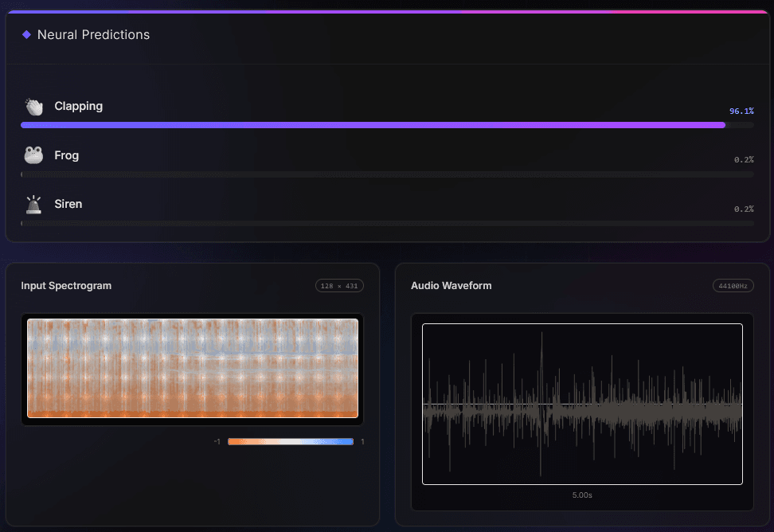
Task: Click the 44100Hz sample rate badge
Action: pyautogui.click(x=733, y=286)
